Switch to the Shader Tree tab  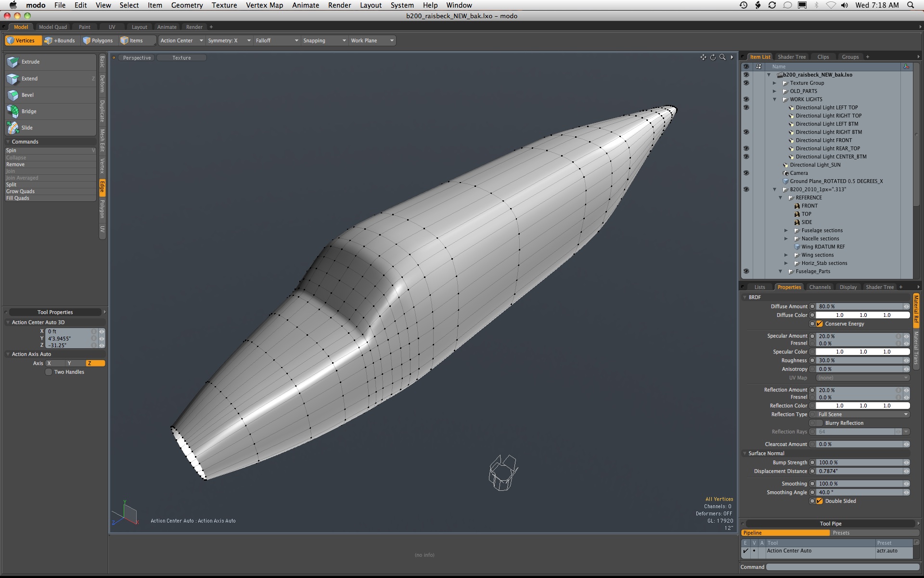click(791, 57)
